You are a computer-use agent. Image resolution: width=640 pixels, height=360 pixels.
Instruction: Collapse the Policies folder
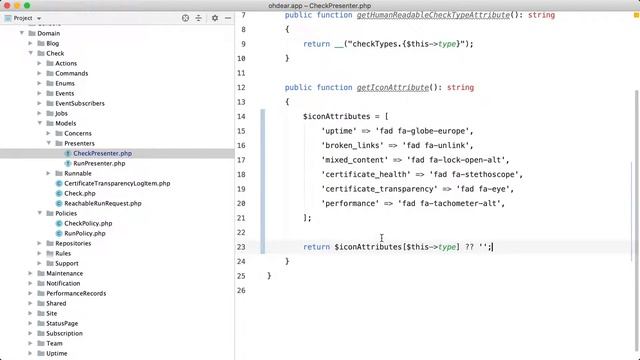[x=40, y=213]
